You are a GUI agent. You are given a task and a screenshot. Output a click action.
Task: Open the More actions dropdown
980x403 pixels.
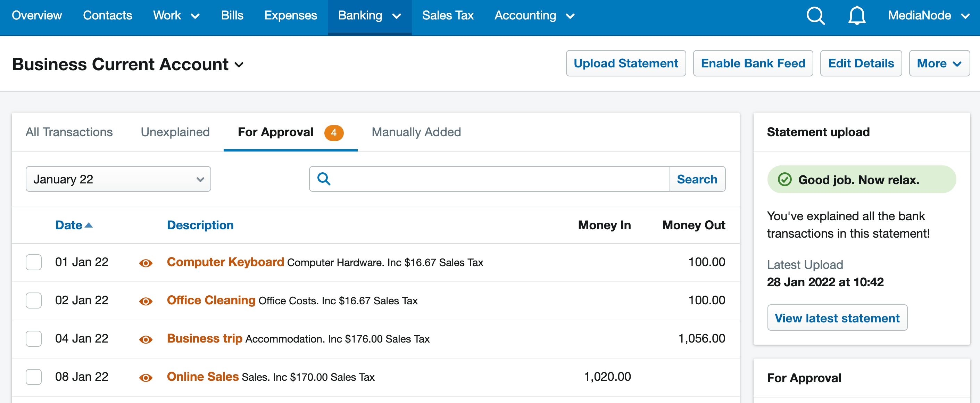coord(939,63)
